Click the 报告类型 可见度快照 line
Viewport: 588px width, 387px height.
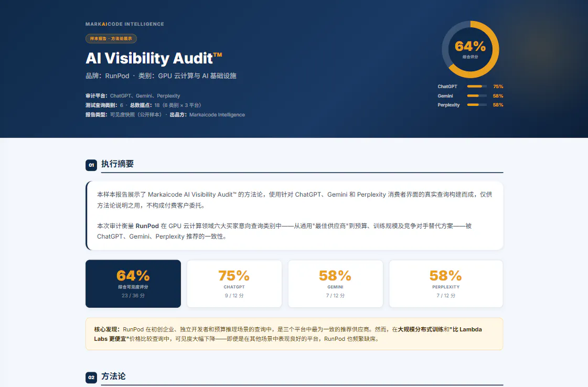point(165,115)
